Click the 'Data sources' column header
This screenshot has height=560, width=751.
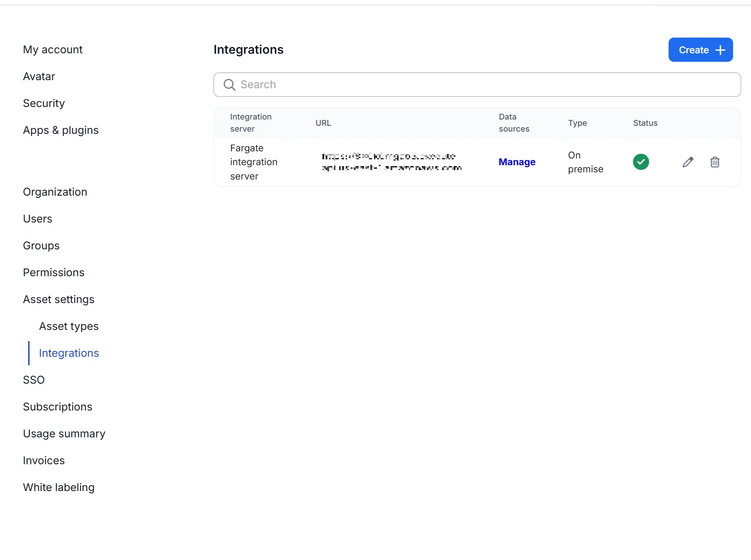tap(514, 123)
